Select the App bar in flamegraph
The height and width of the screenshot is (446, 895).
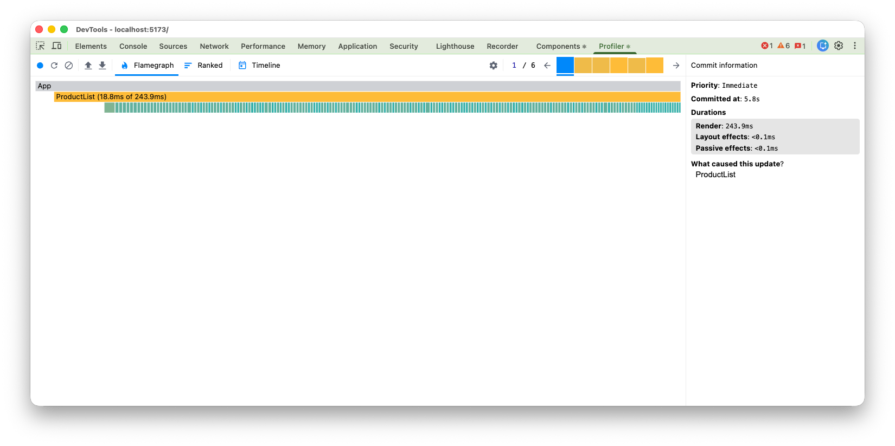pyautogui.click(x=358, y=86)
